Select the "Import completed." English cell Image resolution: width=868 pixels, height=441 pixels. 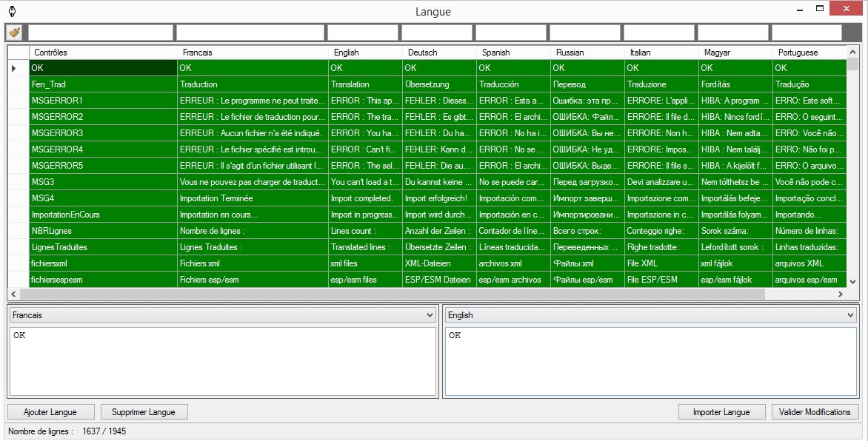pos(364,198)
